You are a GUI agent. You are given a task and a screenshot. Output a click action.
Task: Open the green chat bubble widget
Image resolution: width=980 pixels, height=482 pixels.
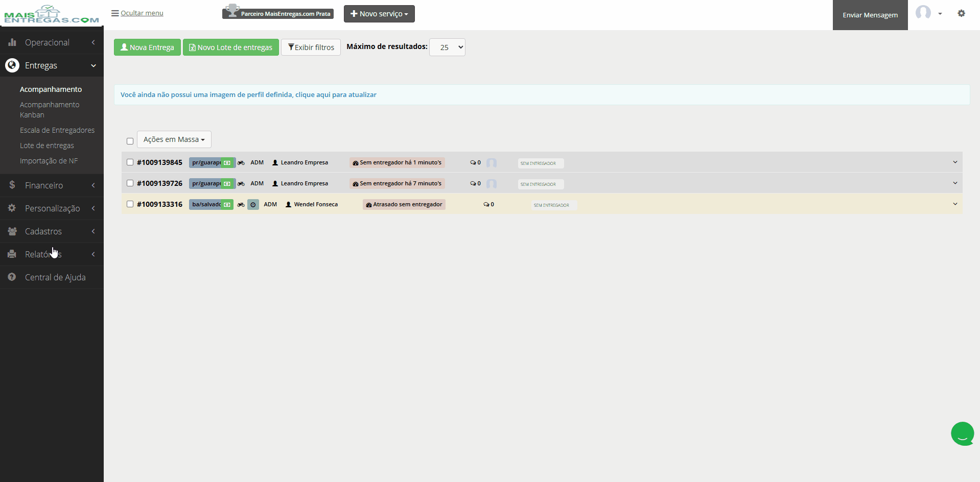962,433
